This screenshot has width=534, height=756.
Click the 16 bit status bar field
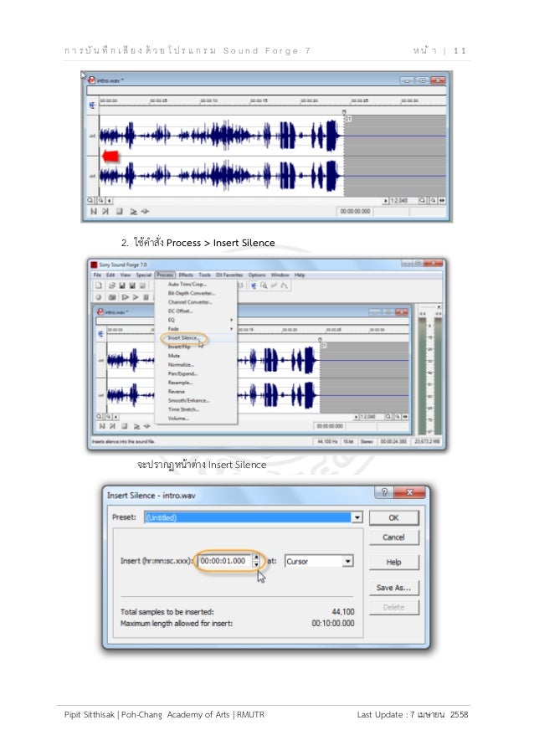pyautogui.click(x=348, y=441)
